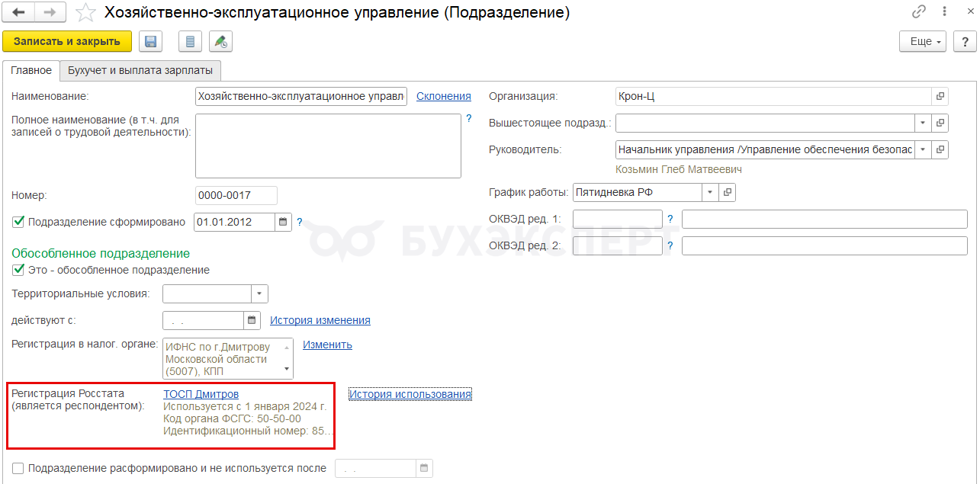Open История изменения link
The height and width of the screenshot is (484, 980).
point(320,320)
